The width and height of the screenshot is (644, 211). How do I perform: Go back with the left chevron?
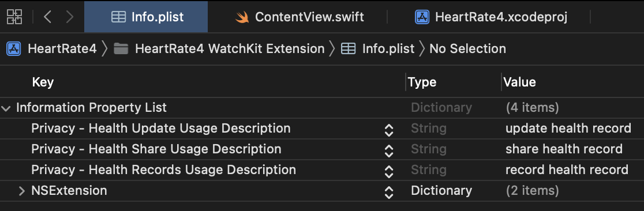(48, 17)
